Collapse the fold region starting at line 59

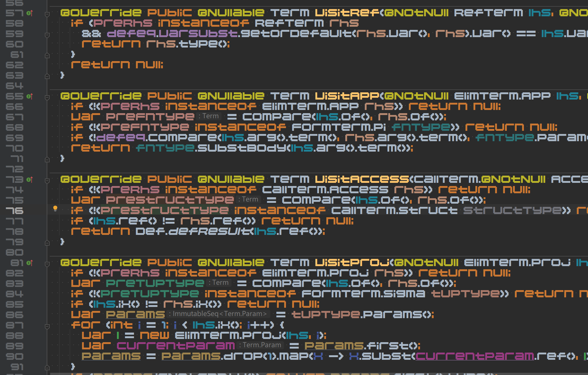(x=47, y=34)
